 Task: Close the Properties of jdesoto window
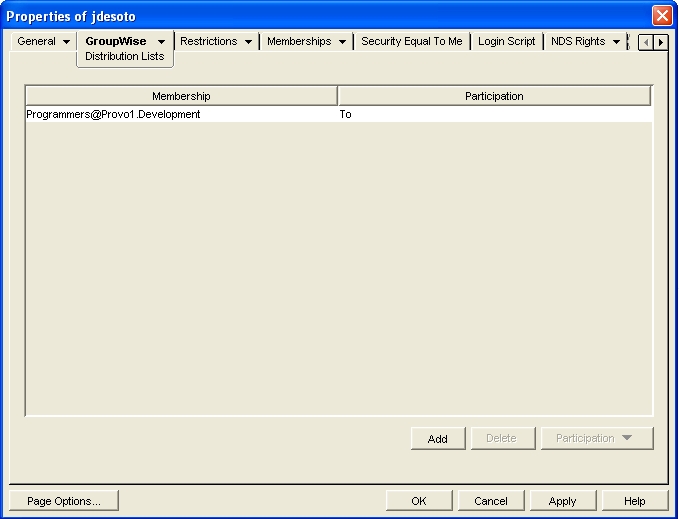(662, 16)
